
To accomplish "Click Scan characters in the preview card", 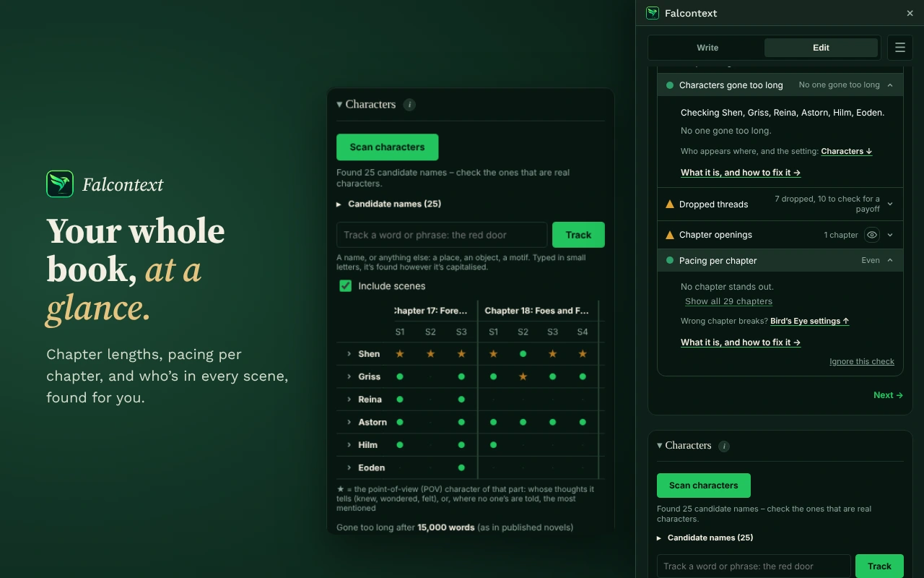I will click(x=388, y=147).
